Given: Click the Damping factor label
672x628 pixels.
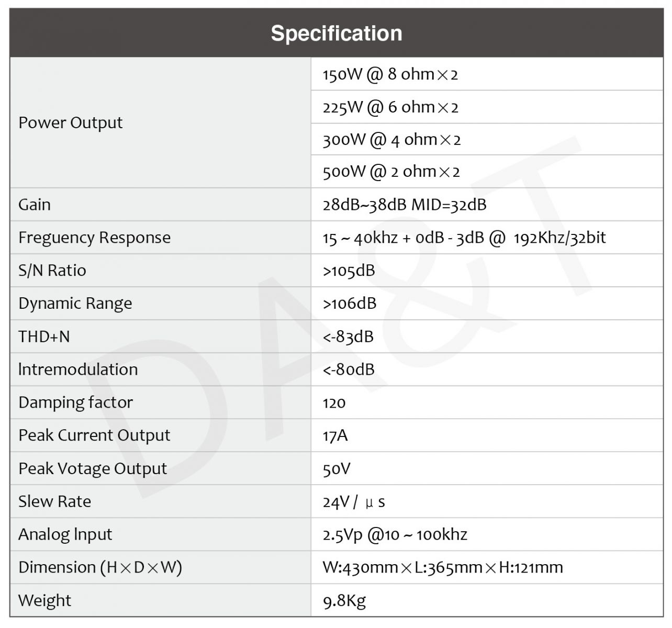Looking at the screenshot, I should pyautogui.click(x=75, y=402).
